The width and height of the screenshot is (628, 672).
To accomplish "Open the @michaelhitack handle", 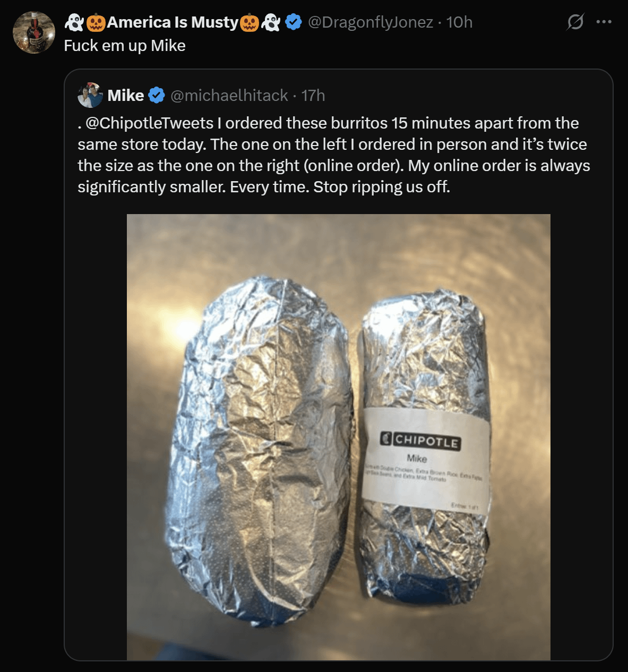I will [x=229, y=96].
